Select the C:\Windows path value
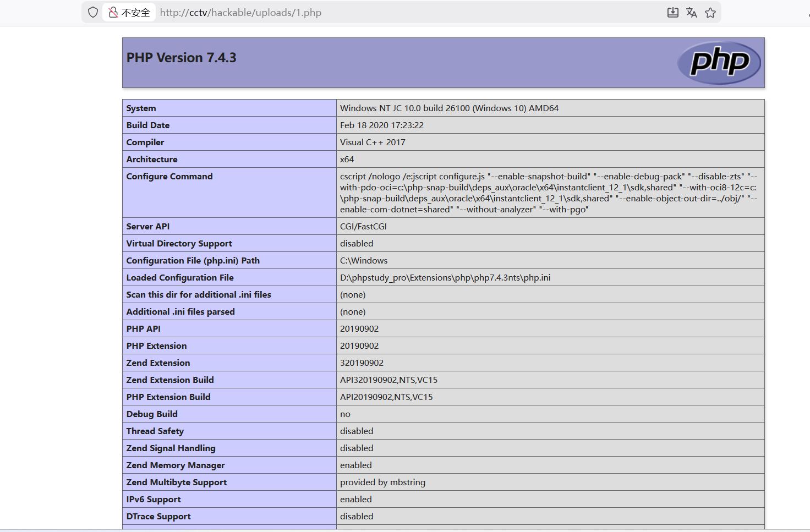The width and height of the screenshot is (810, 532). tap(364, 261)
